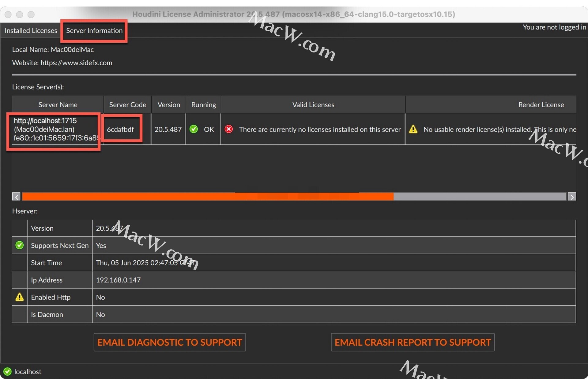Click the Render License column header
This screenshot has height=379, width=588.
click(x=541, y=105)
